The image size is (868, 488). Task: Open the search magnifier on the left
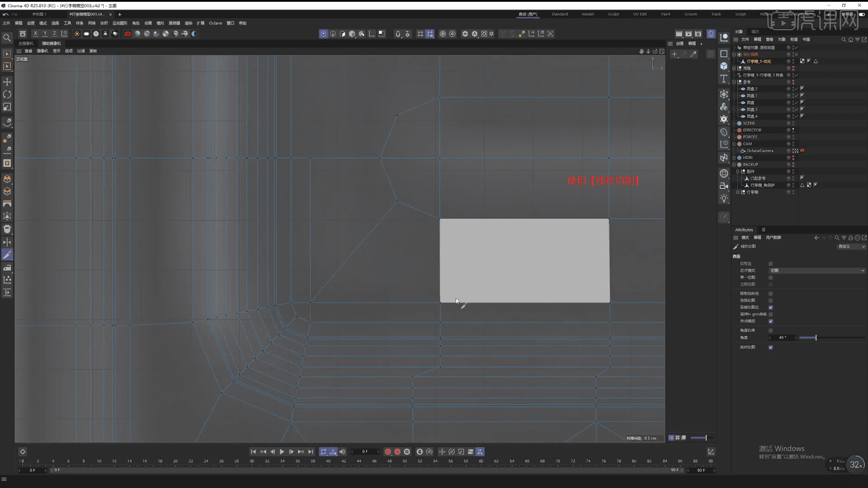pos(7,38)
